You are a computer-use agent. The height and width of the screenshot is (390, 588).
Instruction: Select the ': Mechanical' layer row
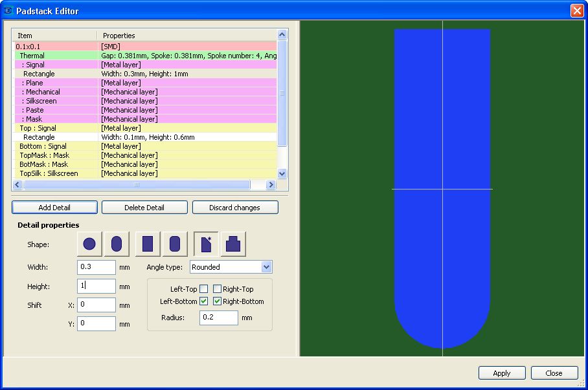[146, 92]
